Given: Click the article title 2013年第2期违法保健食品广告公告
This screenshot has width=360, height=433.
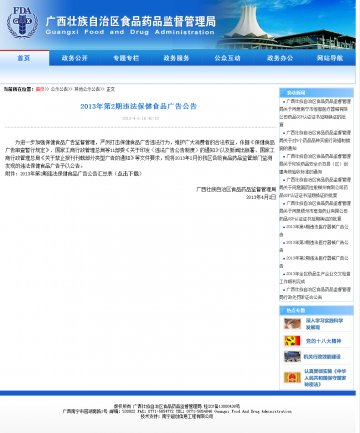Looking at the screenshot, I should coord(138,106).
